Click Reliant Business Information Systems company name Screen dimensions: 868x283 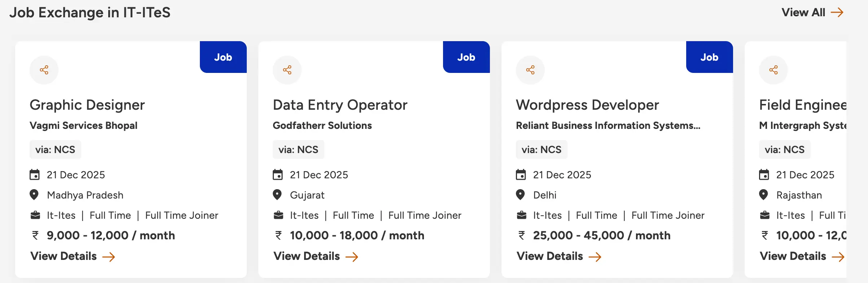[608, 126]
